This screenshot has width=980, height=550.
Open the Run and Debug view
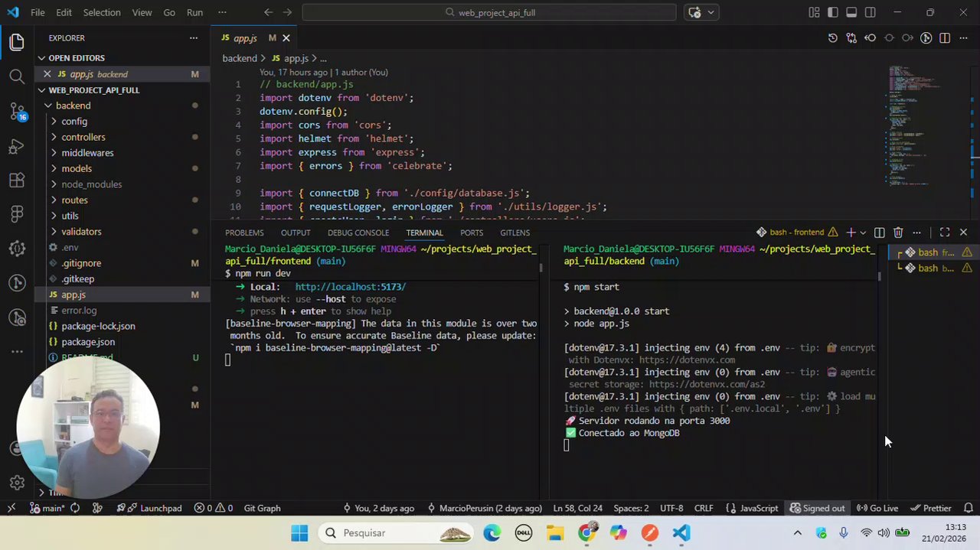17,146
